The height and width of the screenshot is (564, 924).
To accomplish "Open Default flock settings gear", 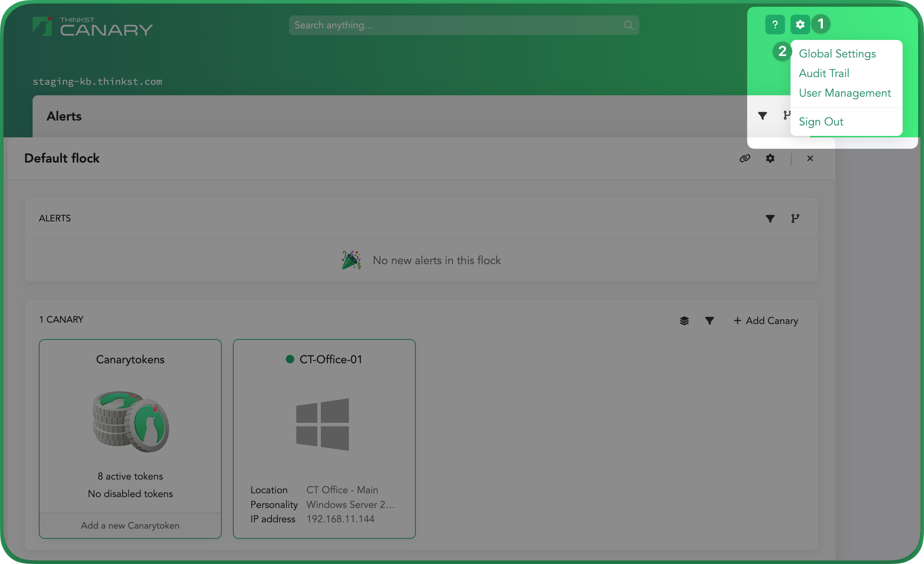I will coord(770,158).
